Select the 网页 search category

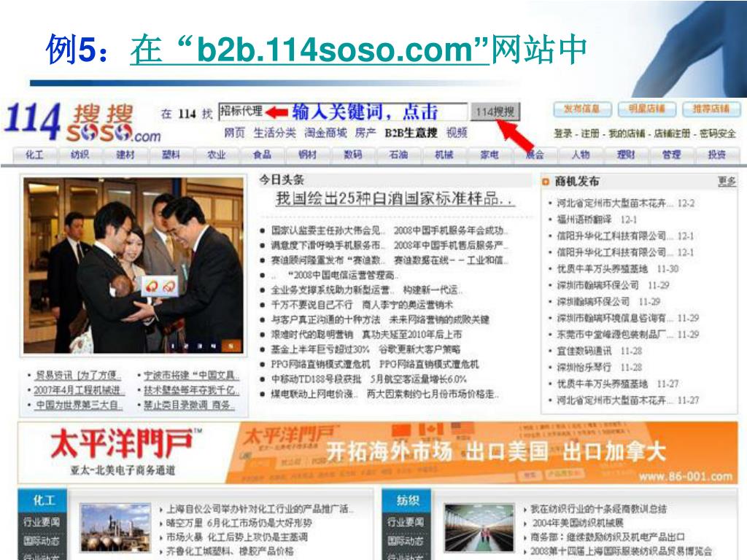pyautogui.click(x=234, y=133)
